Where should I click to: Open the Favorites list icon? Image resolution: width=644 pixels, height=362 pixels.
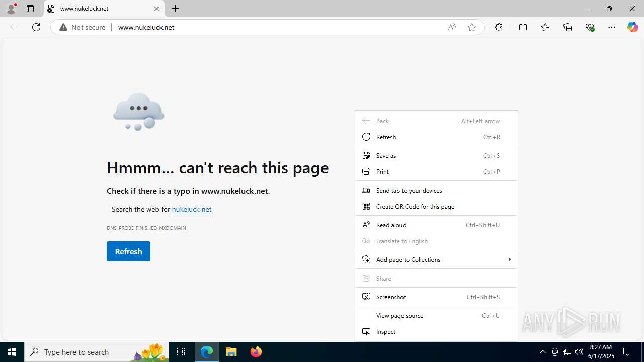click(x=545, y=27)
